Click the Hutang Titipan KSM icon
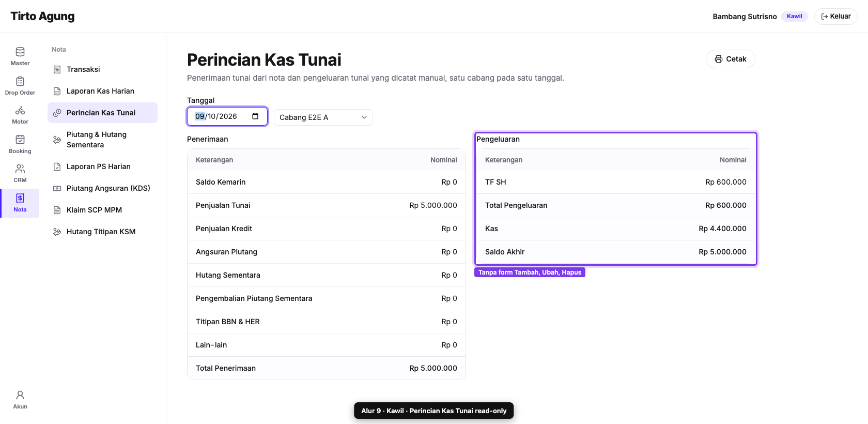Screen dimensions: 868x424 pos(57,232)
